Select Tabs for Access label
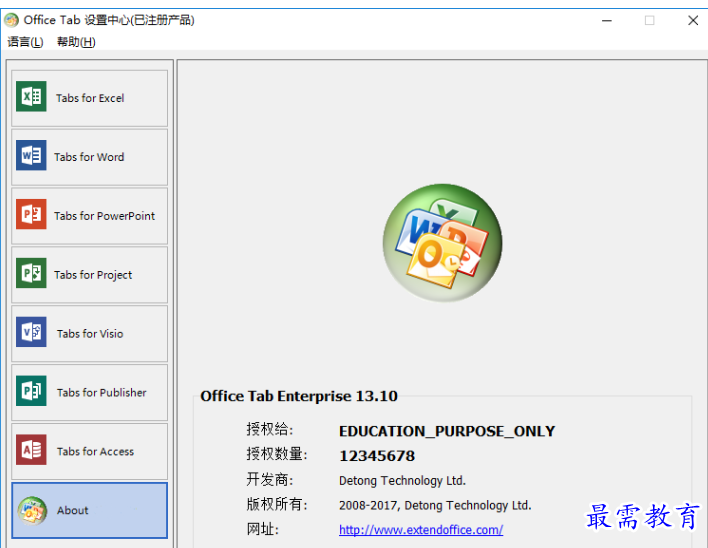708x548 pixels. pyautogui.click(x=95, y=451)
